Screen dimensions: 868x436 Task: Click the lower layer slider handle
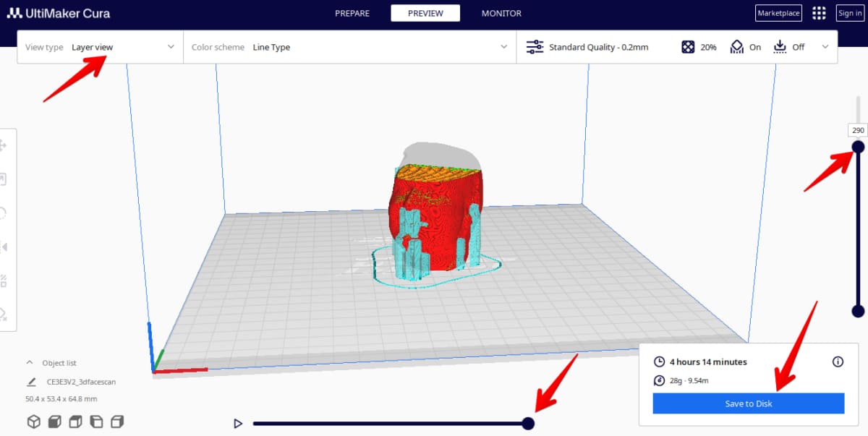pos(858,311)
